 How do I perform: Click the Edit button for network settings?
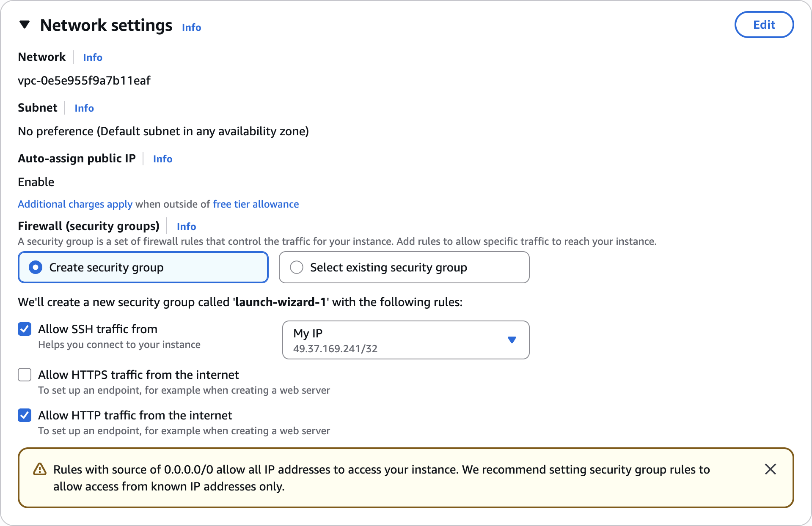(x=764, y=25)
